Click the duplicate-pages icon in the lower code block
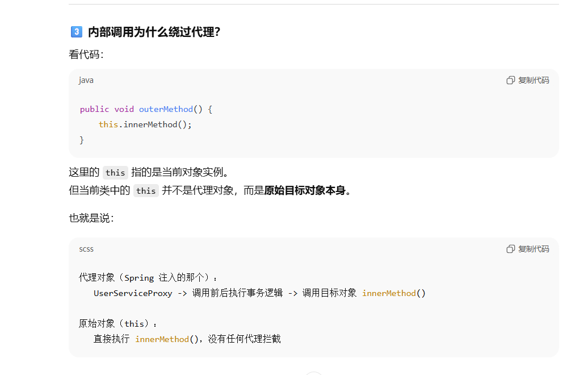588x375 pixels. tap(510, 249)
